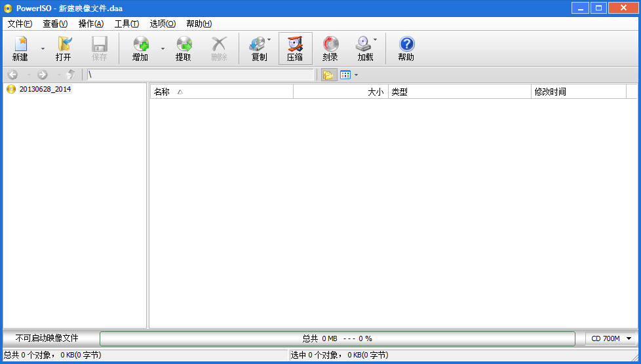Select the 20130628_2014 tree node
641x364 pixels.
[x=45, y=89]
